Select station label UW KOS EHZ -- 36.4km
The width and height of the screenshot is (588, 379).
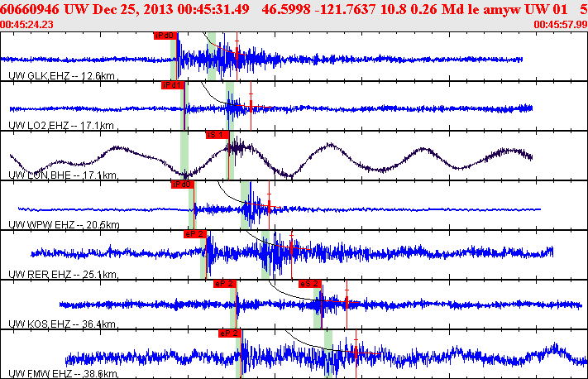[62, 324]
